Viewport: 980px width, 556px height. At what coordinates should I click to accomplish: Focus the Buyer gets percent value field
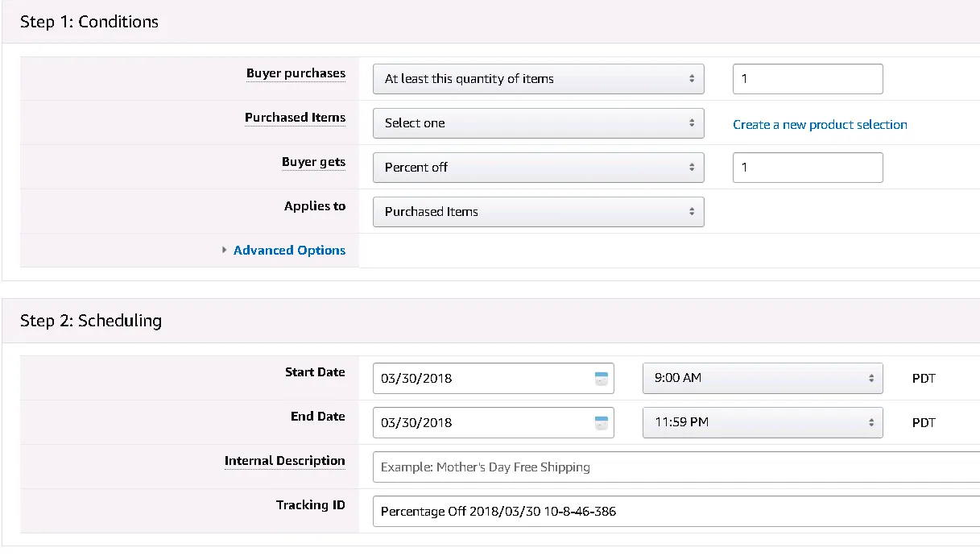pos(808,168)
